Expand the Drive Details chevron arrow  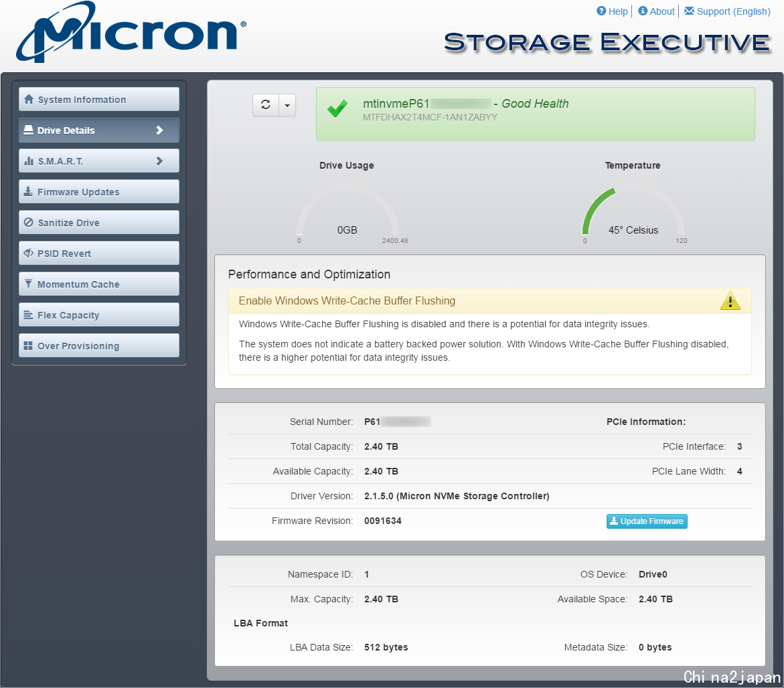159,131
